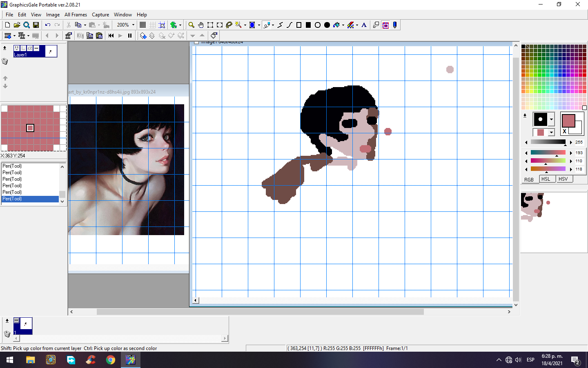
Task: Expand the Flood Fill options arrow
Action: point(343,25)
